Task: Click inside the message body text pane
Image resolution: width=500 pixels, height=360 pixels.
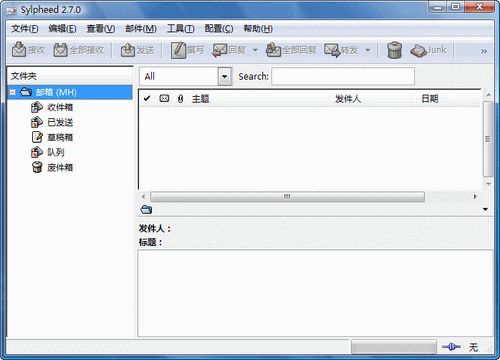Action: 315,293
